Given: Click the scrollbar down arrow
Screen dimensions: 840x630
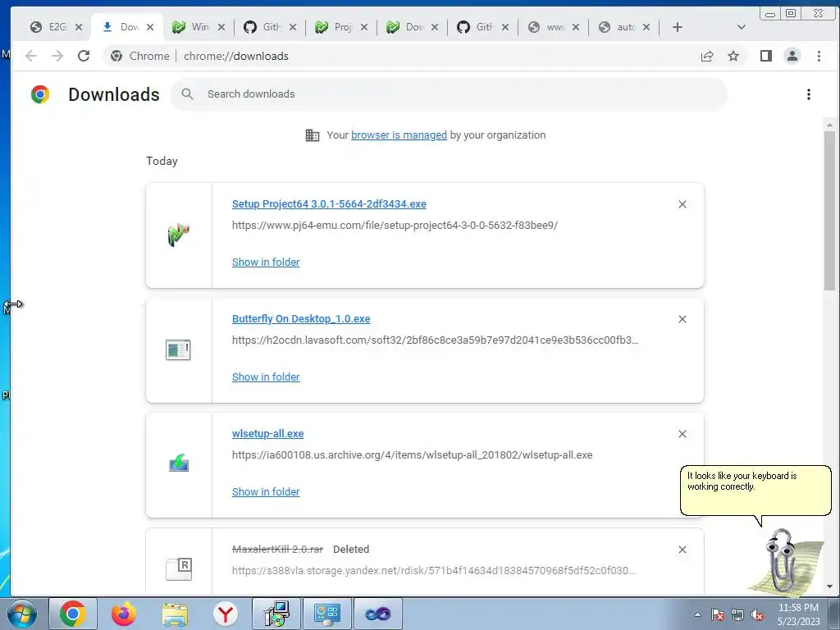Looking at the screenshot, I should pos(829,587).
